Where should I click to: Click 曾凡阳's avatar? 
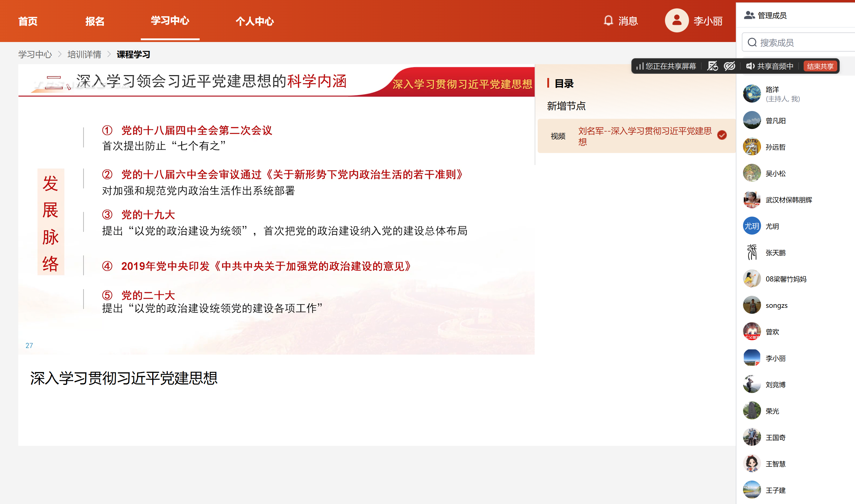point(752,120)
